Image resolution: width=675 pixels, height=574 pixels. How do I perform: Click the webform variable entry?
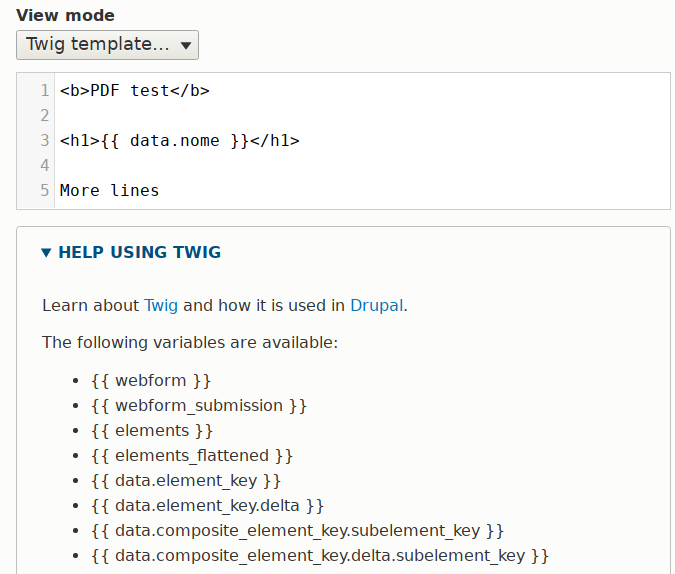coord(151,381)
